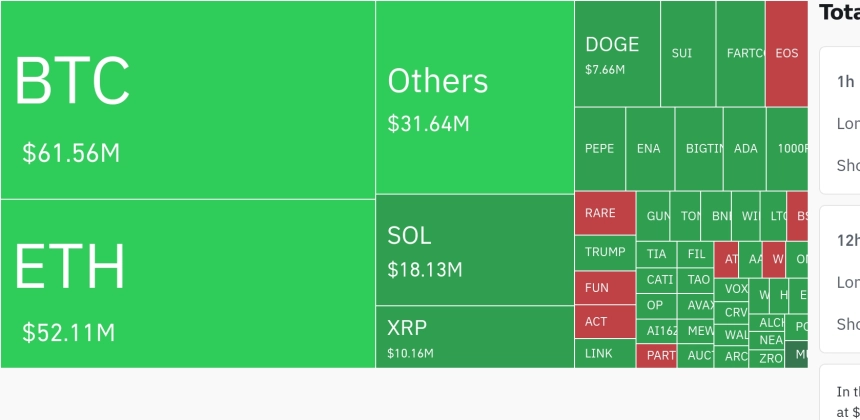Image resolution: width=860 pixels, height=420 pixels.
Task: Click the ADA tile
Action: click(745, 149)
